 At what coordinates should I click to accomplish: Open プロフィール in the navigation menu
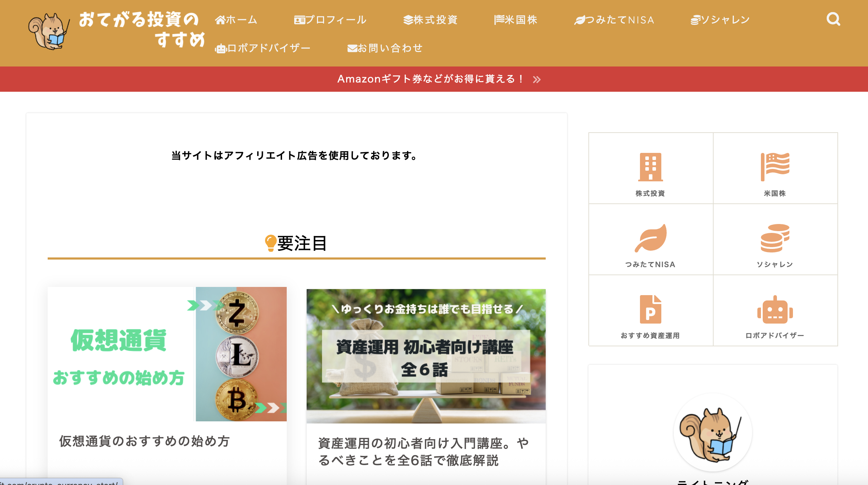coord(330,20)
